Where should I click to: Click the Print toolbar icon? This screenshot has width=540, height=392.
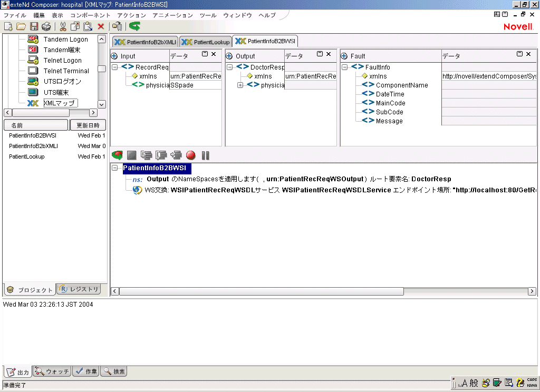46,26
